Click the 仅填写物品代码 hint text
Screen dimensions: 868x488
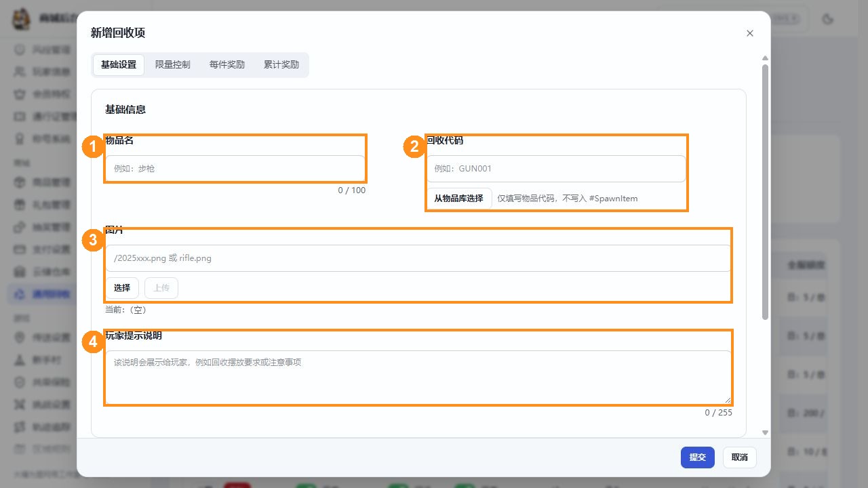click(568, 199)
